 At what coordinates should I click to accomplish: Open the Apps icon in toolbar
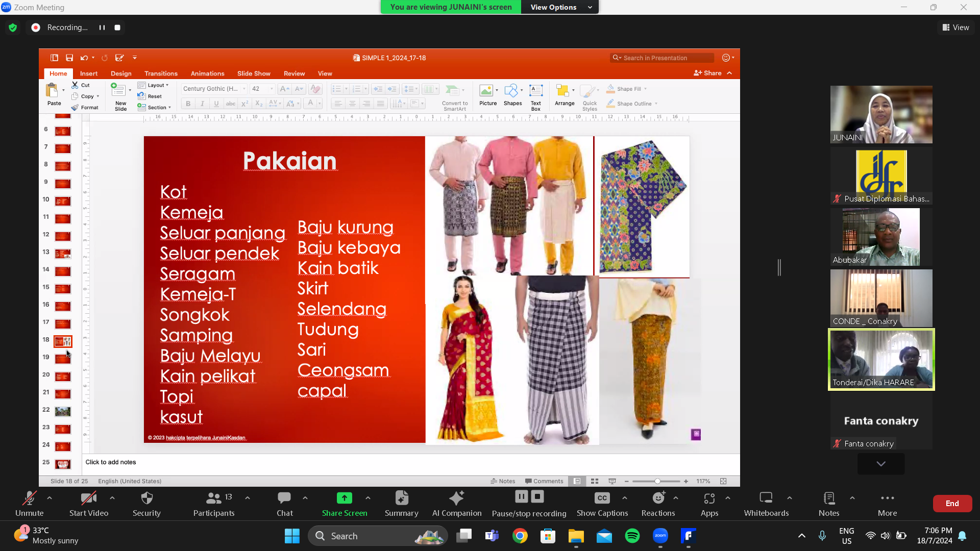click(x=709, y=503)
